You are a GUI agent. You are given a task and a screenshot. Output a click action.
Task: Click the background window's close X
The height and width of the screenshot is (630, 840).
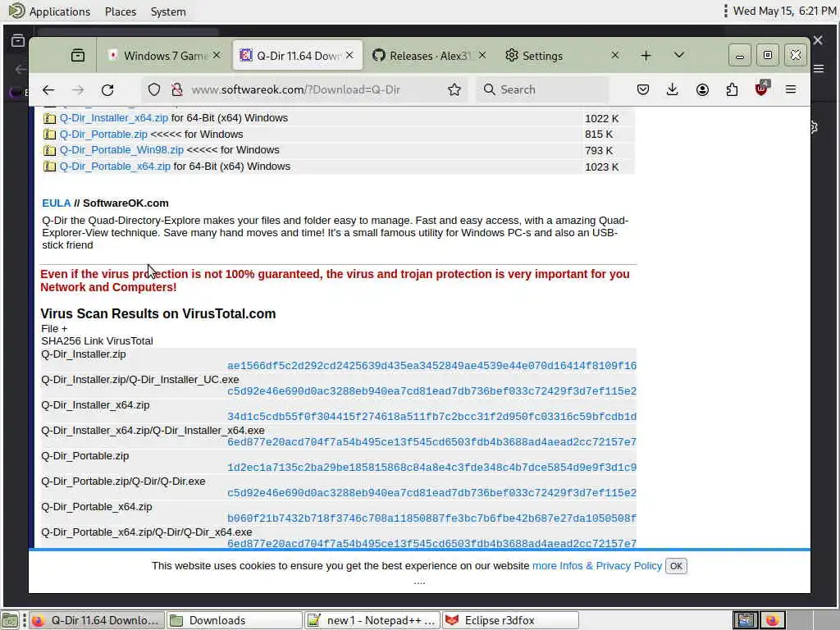click(x=818, y=40)
